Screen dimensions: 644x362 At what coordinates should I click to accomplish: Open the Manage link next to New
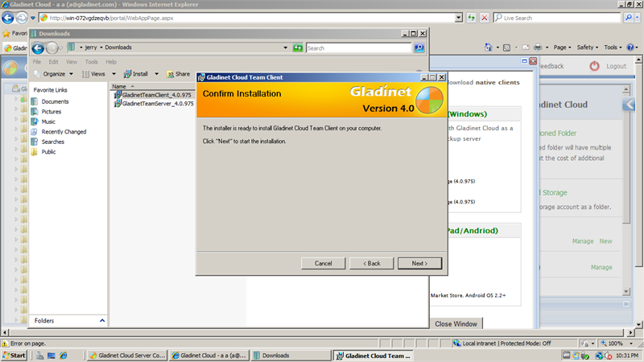point(583,241)
